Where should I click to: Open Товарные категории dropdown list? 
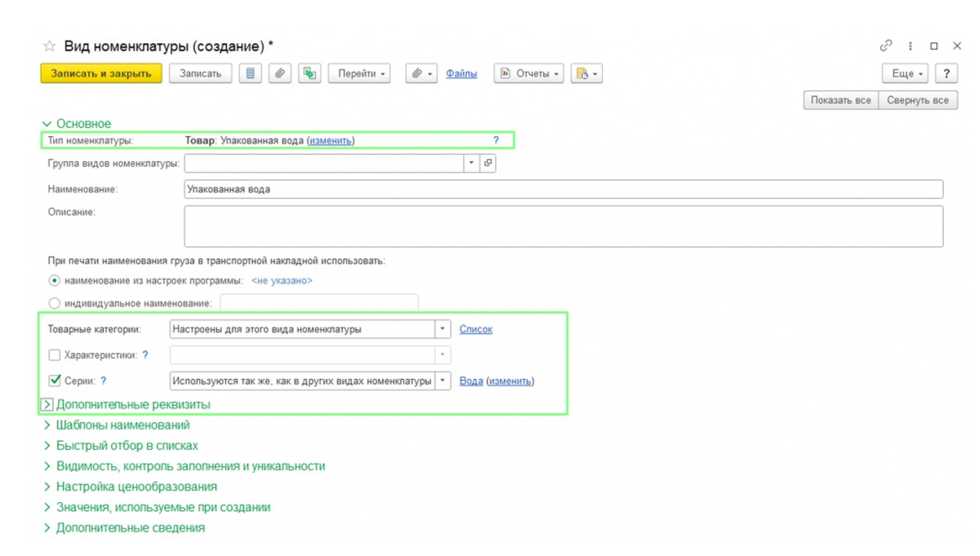coord(443,329)
